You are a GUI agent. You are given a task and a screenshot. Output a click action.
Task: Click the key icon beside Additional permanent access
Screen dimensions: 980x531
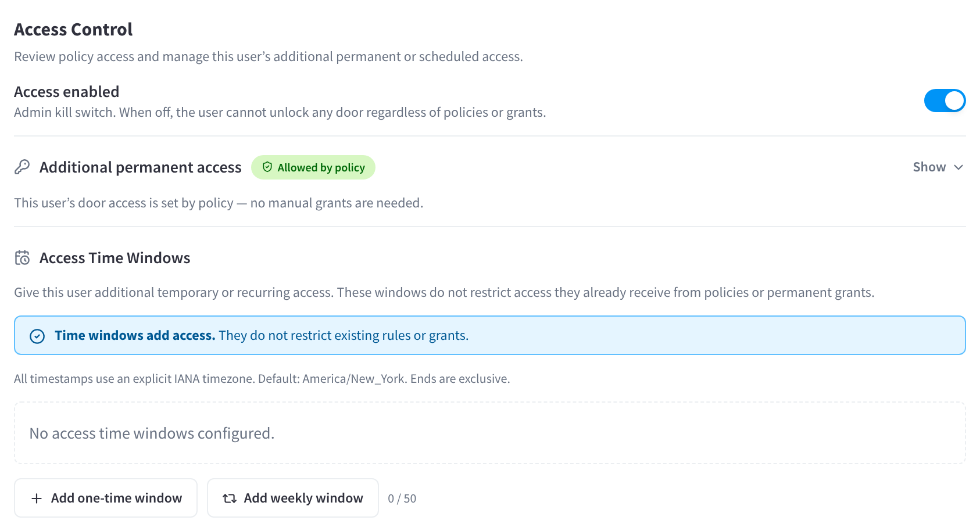tap(22, 167)
